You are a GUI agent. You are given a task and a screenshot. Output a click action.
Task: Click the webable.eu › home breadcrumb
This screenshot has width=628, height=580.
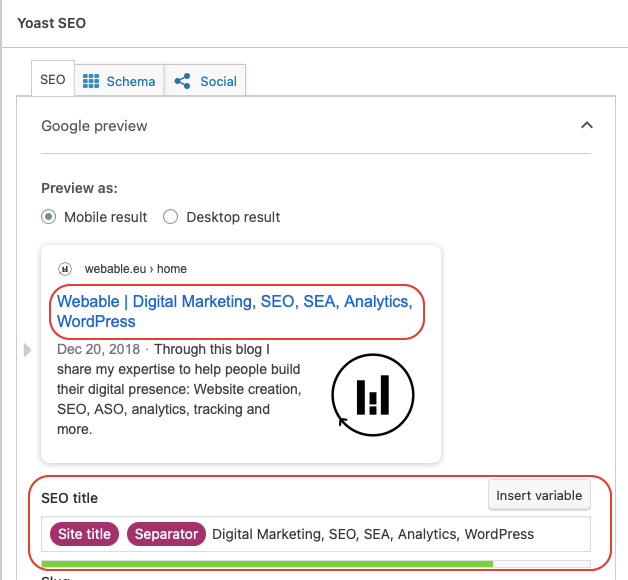tap(135, 269)
